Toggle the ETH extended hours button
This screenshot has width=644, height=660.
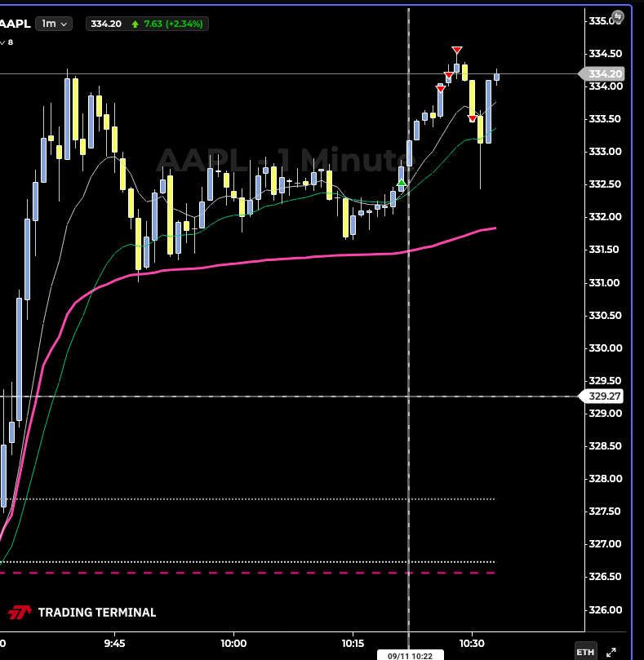click(585, 652)
